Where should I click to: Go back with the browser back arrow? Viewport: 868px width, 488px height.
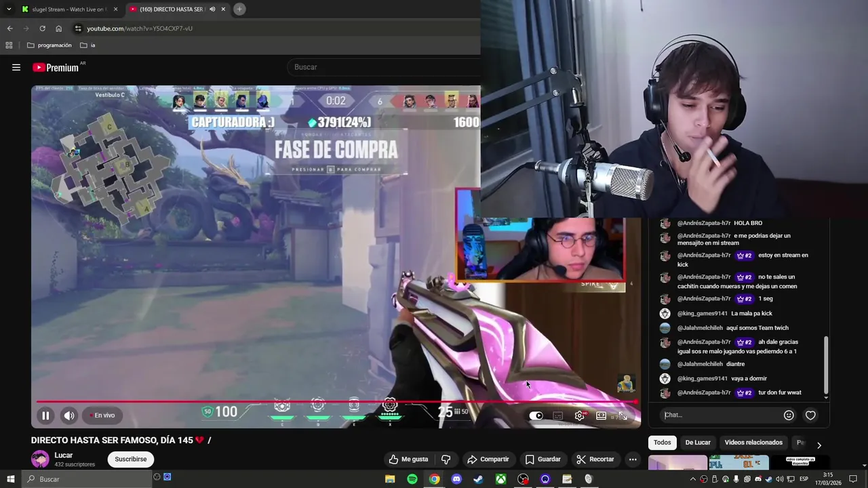(x=9, y=28)
